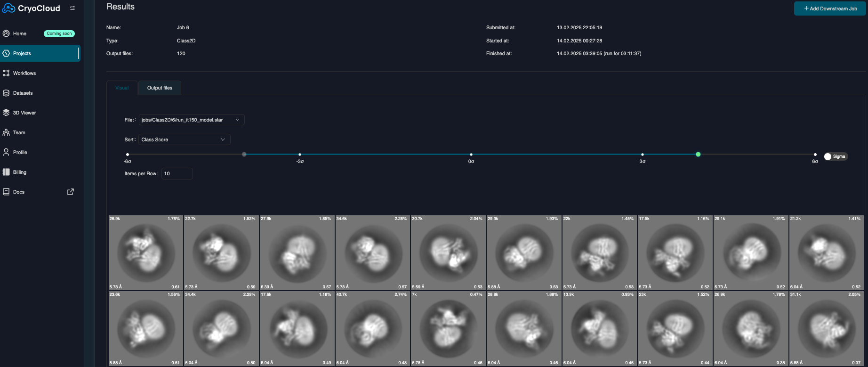
Task: Collapse the sidebar with the menu icon
Action: [72, 8]
